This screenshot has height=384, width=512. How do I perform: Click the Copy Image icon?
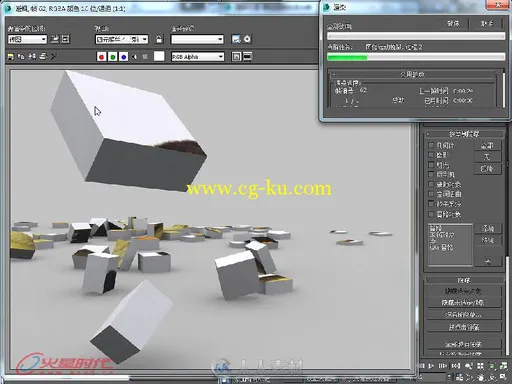click(x=21, y=57)
